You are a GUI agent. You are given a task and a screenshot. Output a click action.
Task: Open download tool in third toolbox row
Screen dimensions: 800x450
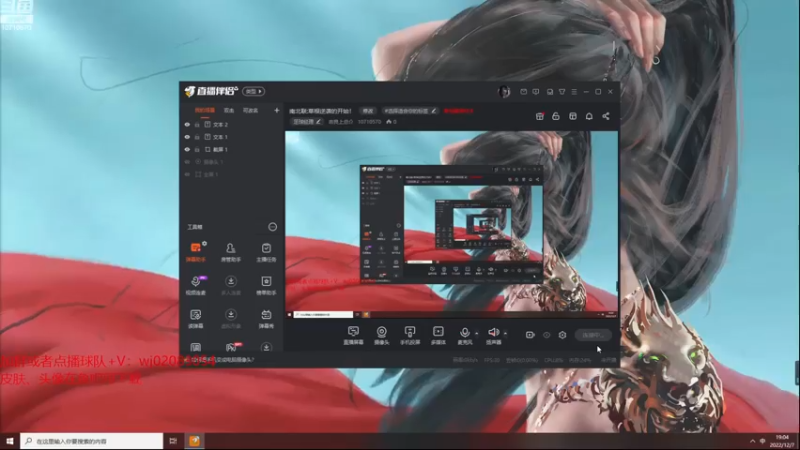[x=231, y=318]
